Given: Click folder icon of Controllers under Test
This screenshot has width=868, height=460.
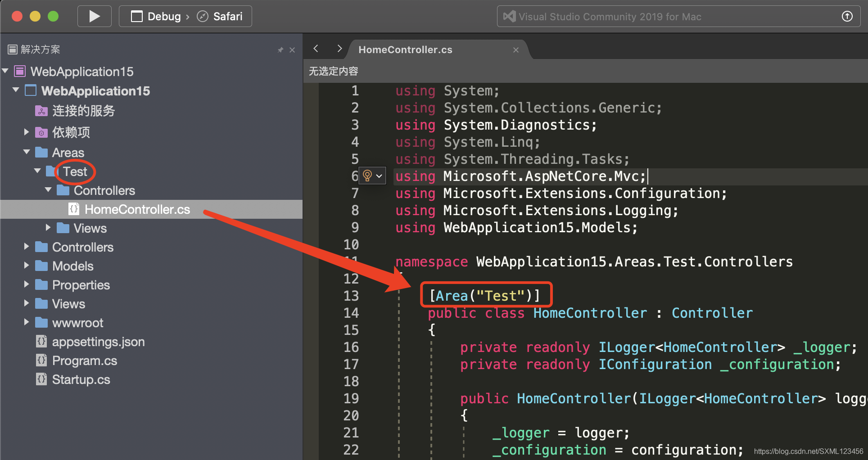Looking at the screenshot, I should [x=63, y=190].
